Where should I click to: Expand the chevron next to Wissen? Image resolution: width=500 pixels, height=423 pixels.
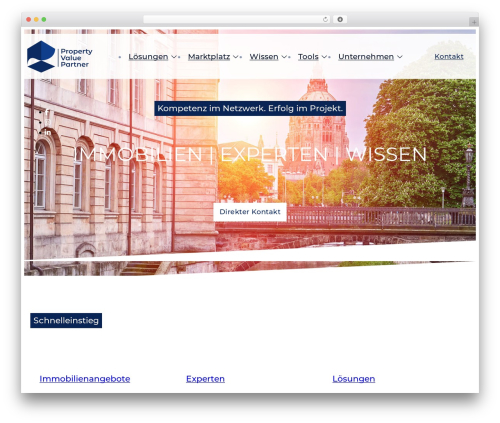tap(284, 57)
